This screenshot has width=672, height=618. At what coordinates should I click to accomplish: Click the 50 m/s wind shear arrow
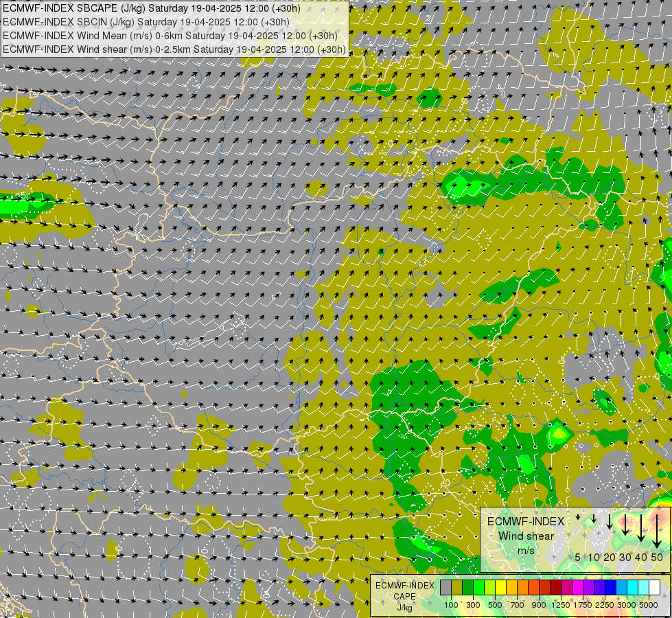657,531
